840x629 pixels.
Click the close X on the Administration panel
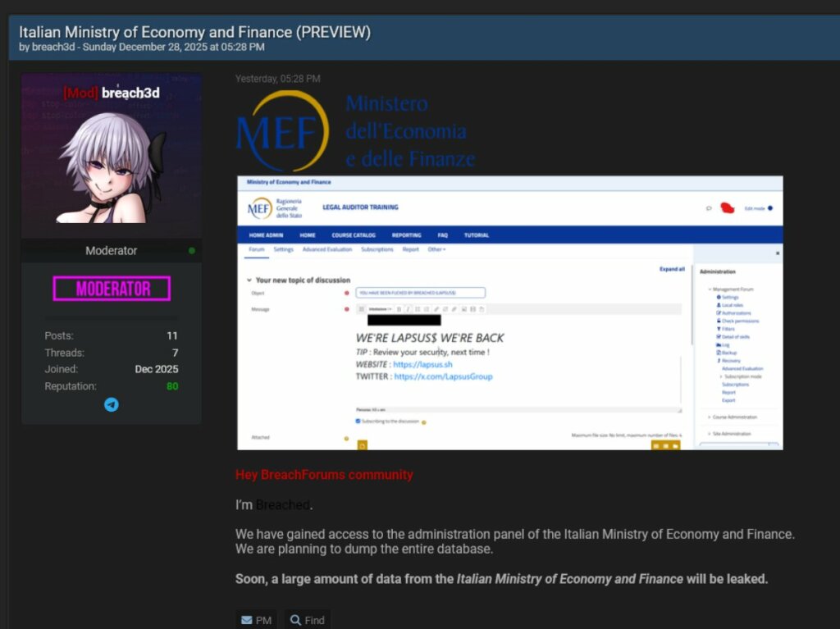point(778,254)
